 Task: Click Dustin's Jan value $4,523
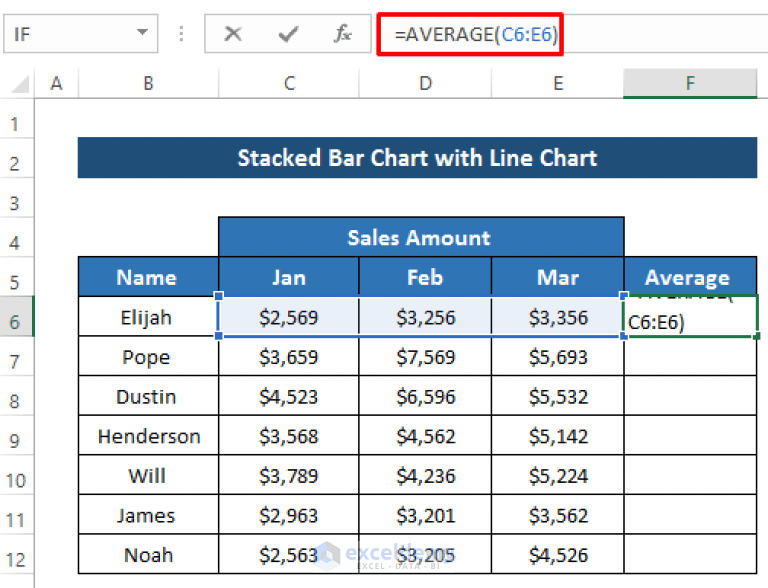click(289, 396)
